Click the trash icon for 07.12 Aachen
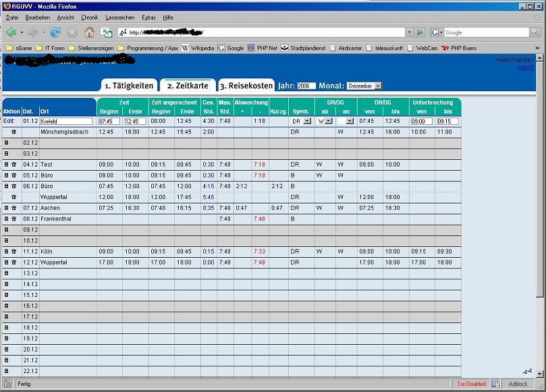This screenshot has width=546, height=392. pyautogui.click(x=13, y=208)
